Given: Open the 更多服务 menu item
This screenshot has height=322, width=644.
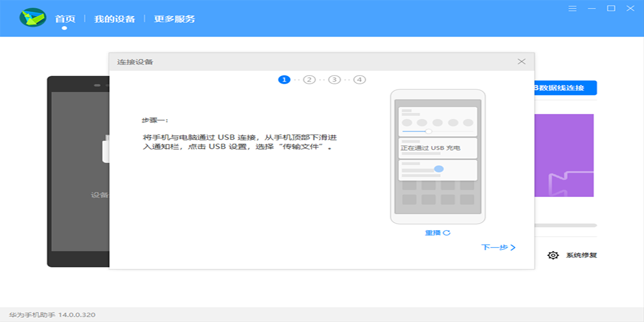Looking at the screenshot, I should [x=175, y=18].
